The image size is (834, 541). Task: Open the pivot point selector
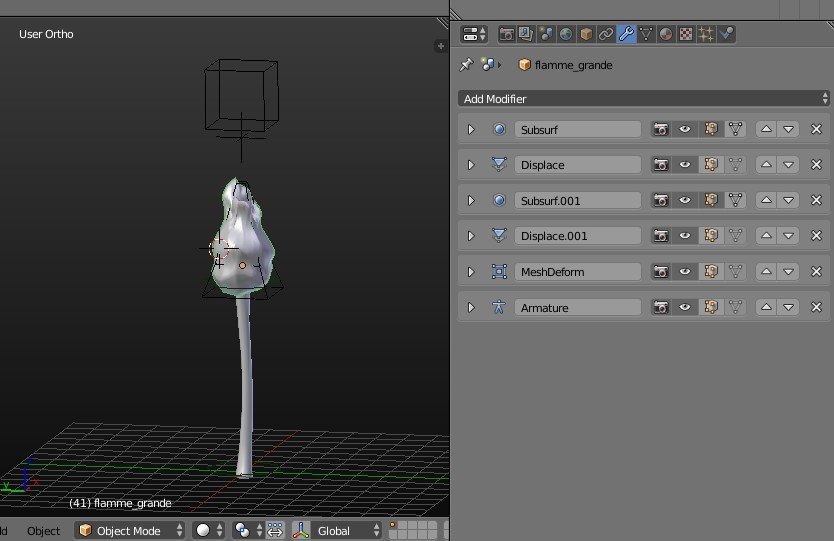tap(248, 531)
